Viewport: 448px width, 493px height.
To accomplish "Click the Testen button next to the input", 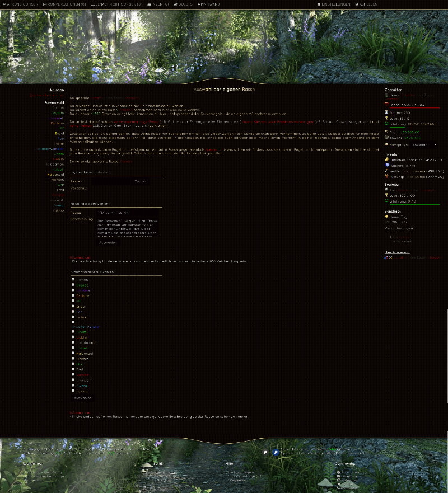I will tap(140, 181).
